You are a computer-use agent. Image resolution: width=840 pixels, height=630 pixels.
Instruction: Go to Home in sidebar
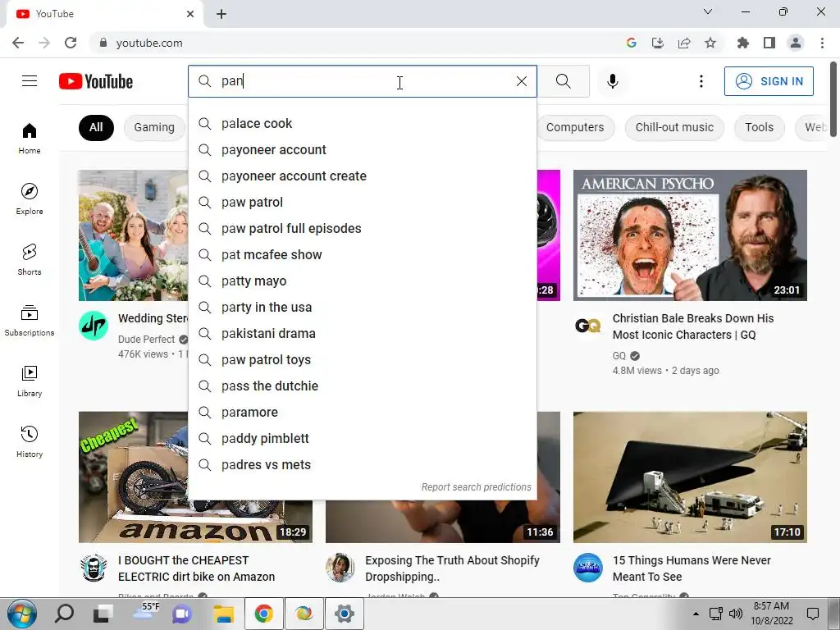click(30, 138)
